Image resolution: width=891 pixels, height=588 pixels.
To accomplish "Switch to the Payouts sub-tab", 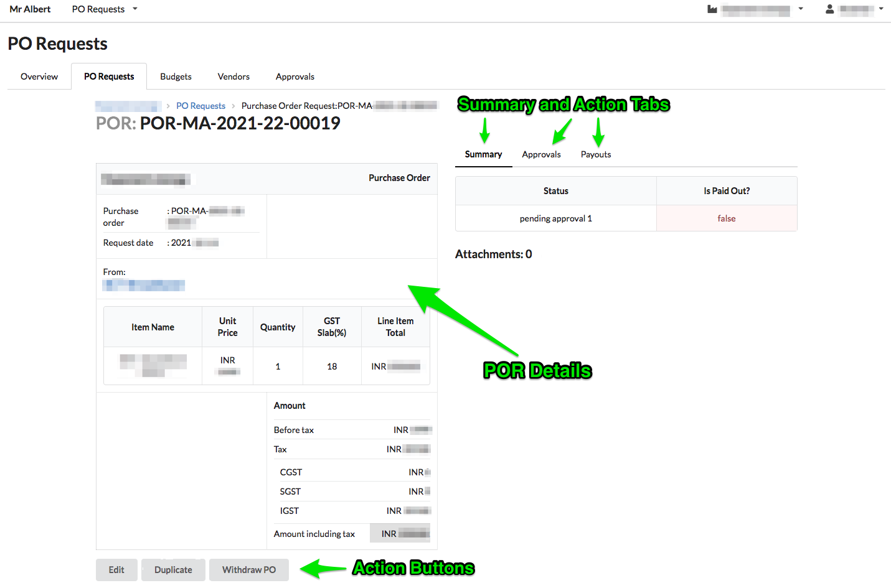I will [595, 154].
